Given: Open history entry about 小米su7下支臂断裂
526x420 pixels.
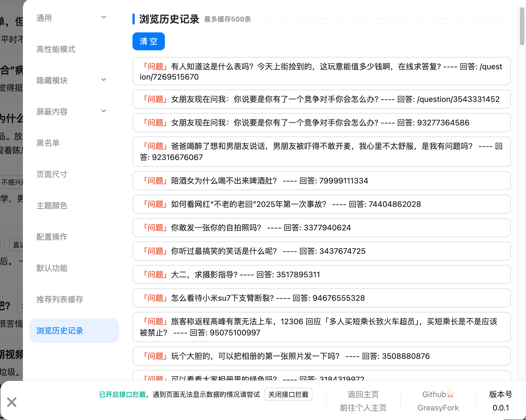Looking at the screenshot, I should pos(321,298).
